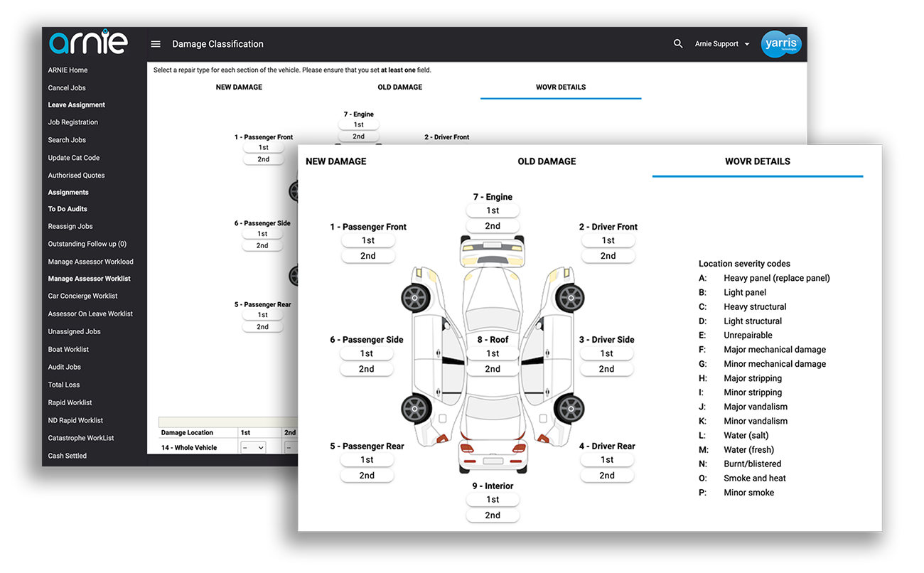Switch to the OLD DAMAGE tab

(547, 161)
